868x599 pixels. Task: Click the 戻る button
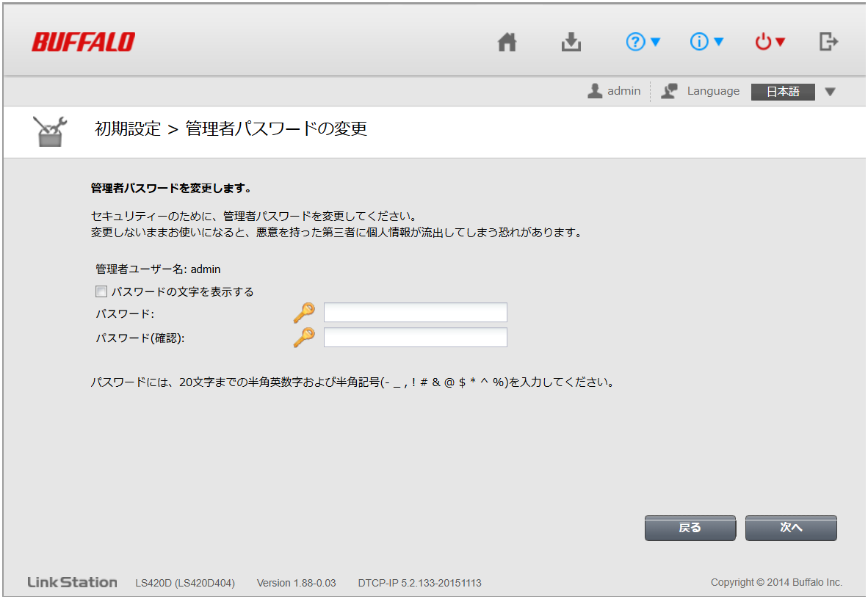click(x=690, y=528)
